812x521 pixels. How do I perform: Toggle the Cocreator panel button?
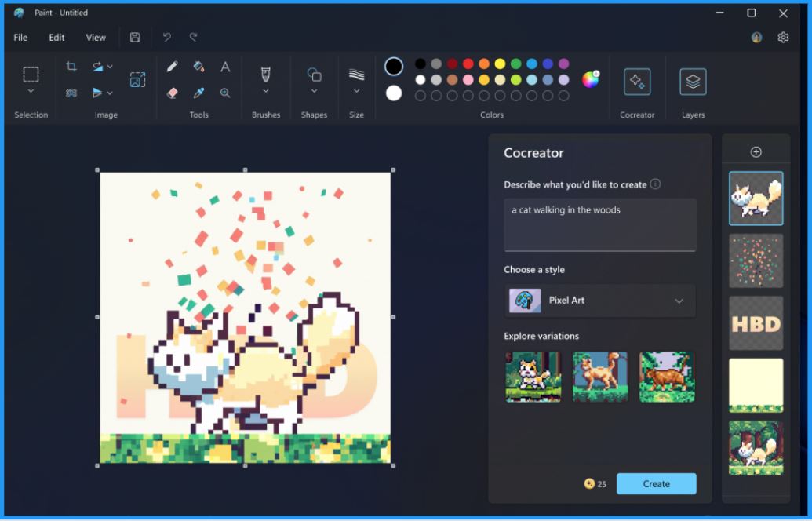tap(637, 82)
